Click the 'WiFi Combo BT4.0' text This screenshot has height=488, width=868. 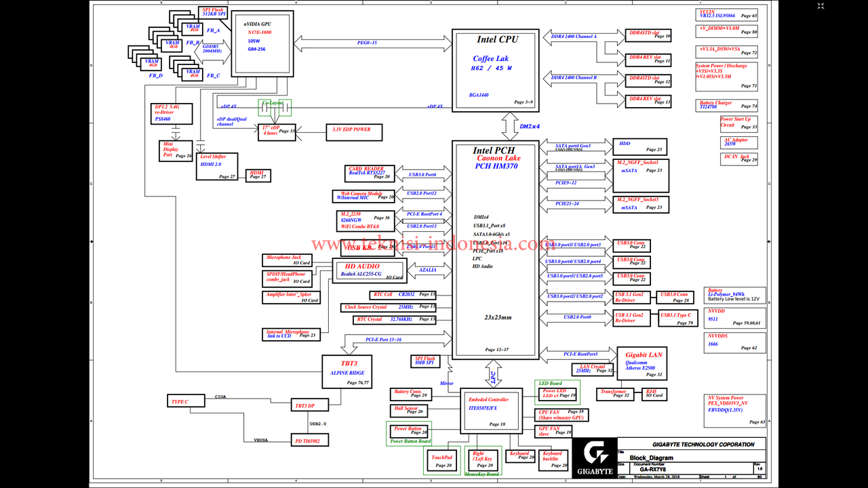click(x=360, y=226)
